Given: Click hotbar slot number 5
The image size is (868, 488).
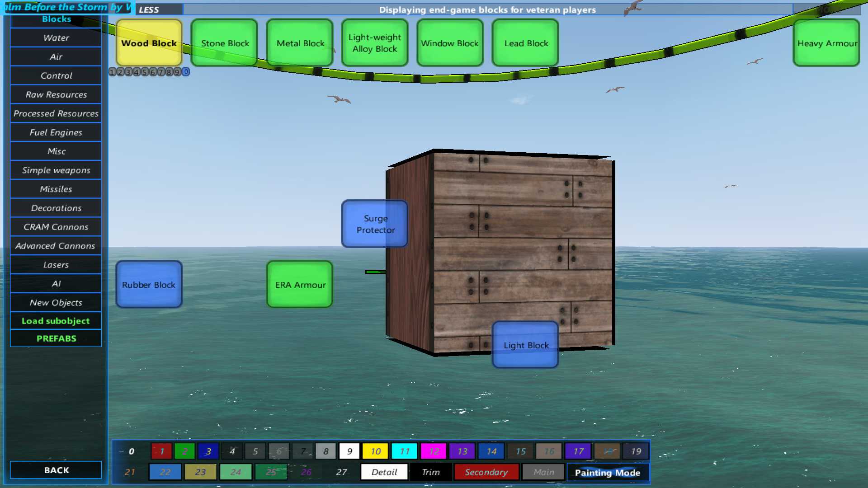Looking at the screenshot, I should pos(145,72).
